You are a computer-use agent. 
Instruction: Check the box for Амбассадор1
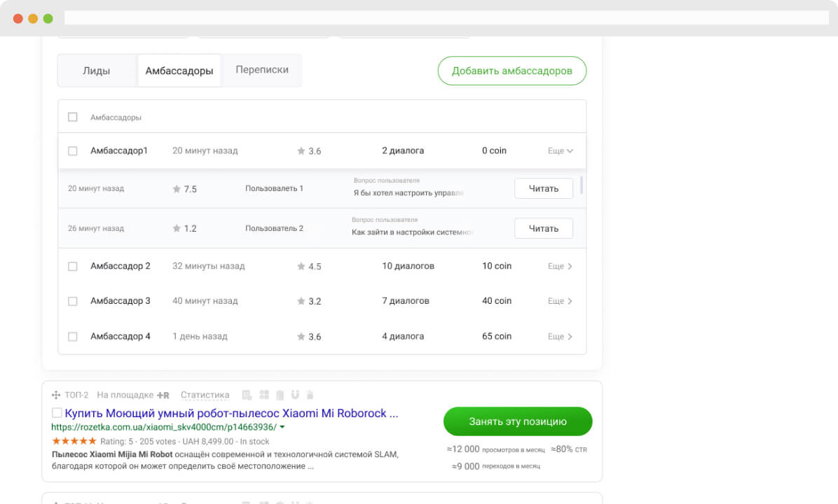click(x=73, y=151)
